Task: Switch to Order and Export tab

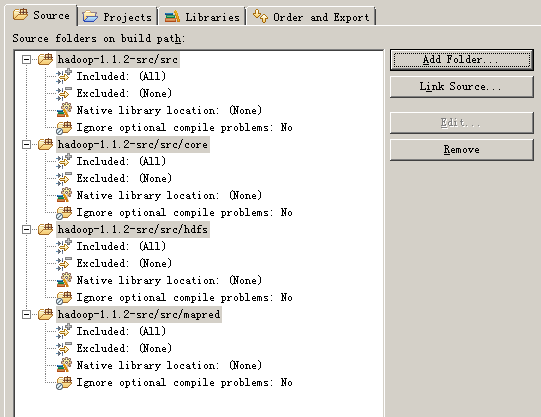Action: 311,17
